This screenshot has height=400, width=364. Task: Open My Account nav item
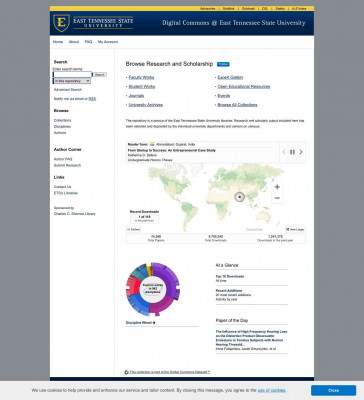coord(108,42)
